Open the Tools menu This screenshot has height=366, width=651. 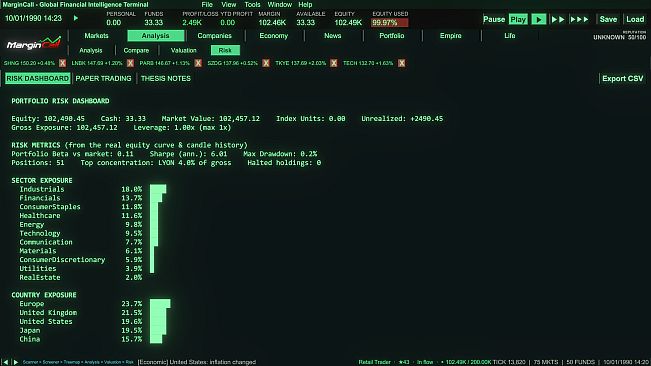(252, 5)
